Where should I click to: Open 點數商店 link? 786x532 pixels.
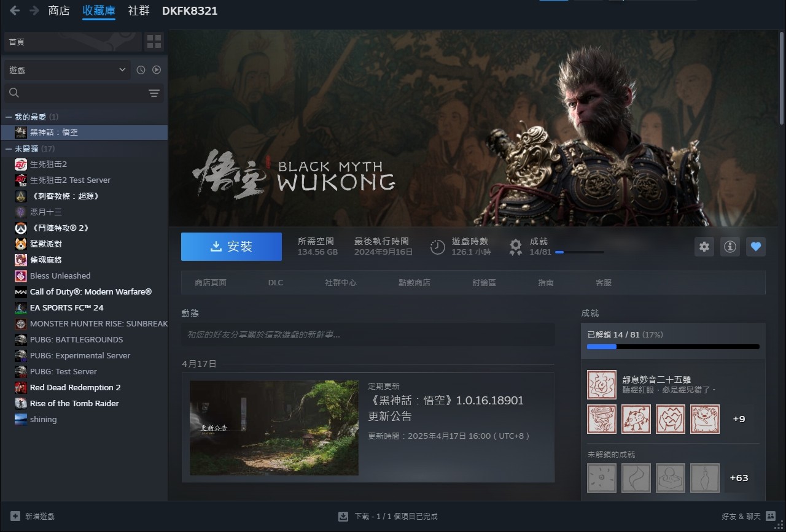414,282
